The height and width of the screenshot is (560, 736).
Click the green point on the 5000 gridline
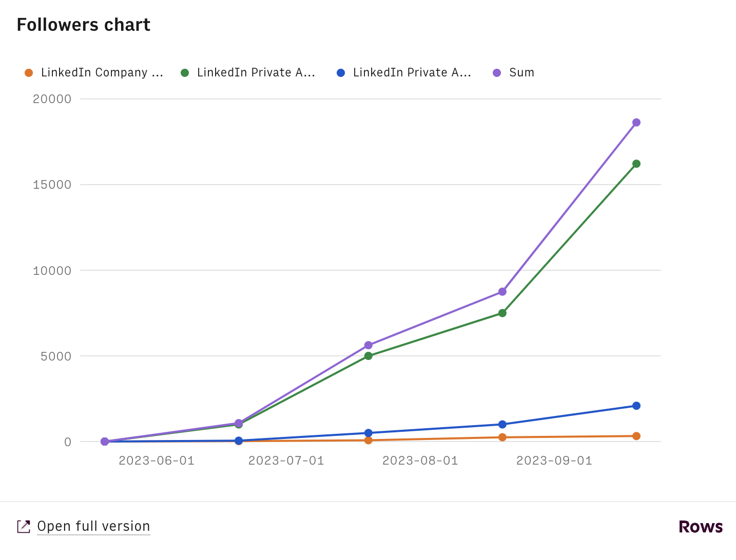(369, 356)
